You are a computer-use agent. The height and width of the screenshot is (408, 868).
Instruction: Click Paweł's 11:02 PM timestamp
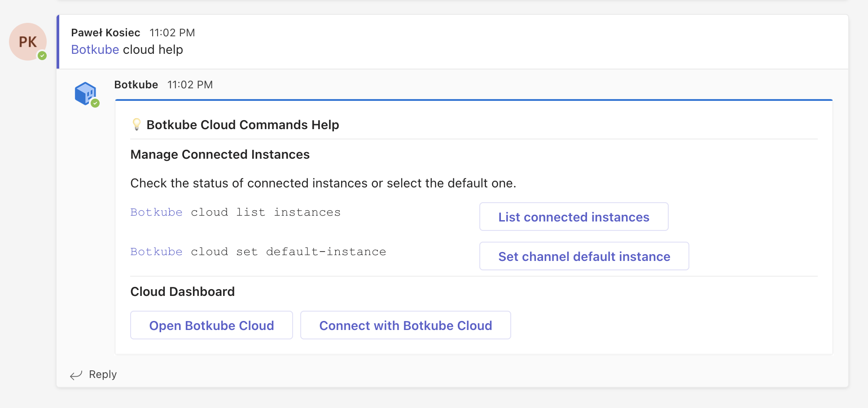[172, 33]
